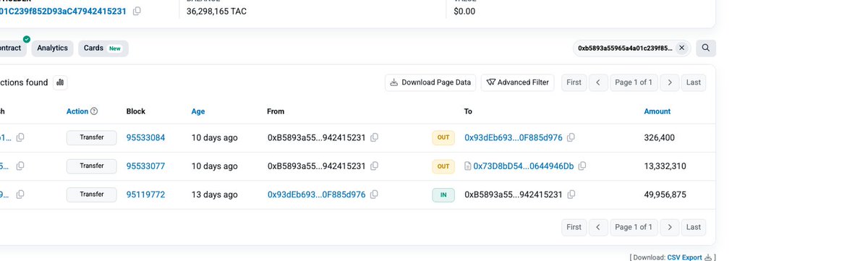
Task: Copy transaction hash in first row
Action: 20,137
